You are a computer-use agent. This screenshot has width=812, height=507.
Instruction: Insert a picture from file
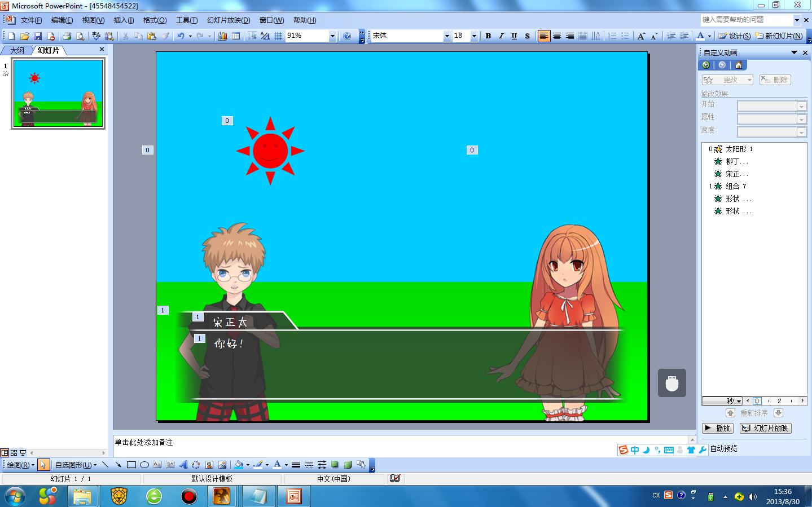pyautogui.click(x=222, y=465)
